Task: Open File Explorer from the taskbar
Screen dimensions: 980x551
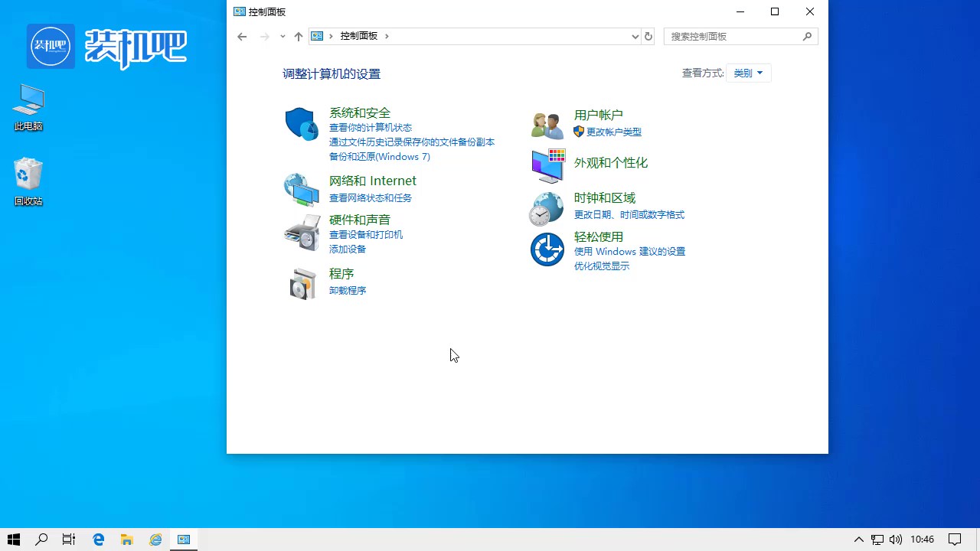Action: [127, 540]
